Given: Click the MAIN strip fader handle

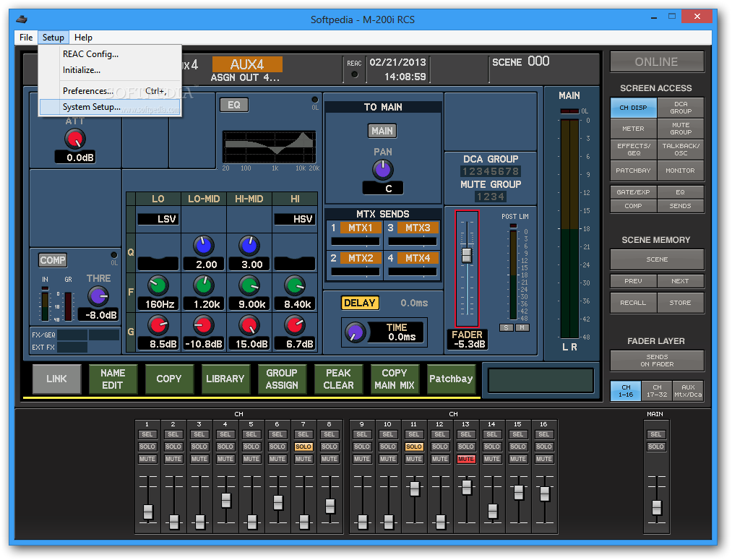Looking at the screenshot, I should click(656, 508).
